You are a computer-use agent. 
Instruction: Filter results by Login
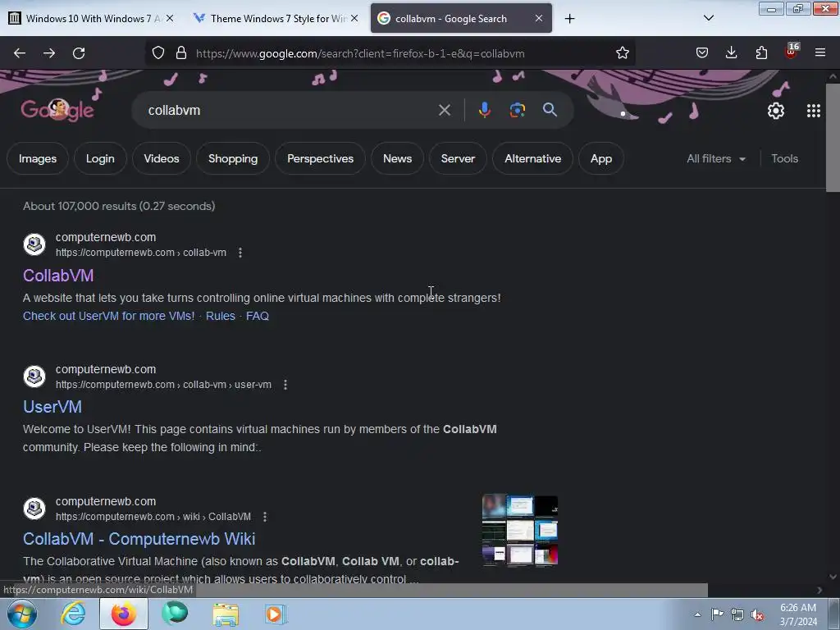click(x=100, y=158)
